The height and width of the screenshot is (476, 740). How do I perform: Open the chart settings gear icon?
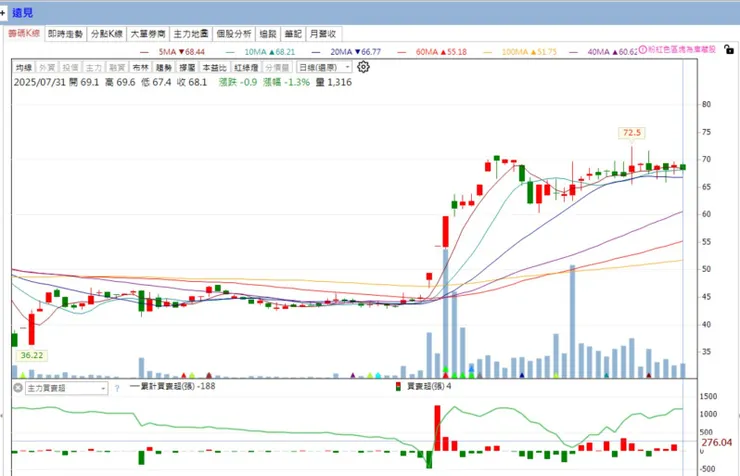click(363, 67)
